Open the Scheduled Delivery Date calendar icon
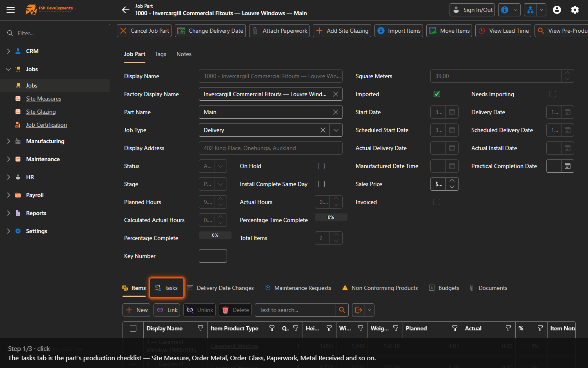This screenshot has width=588, height=368. click(x=568, y=130)
